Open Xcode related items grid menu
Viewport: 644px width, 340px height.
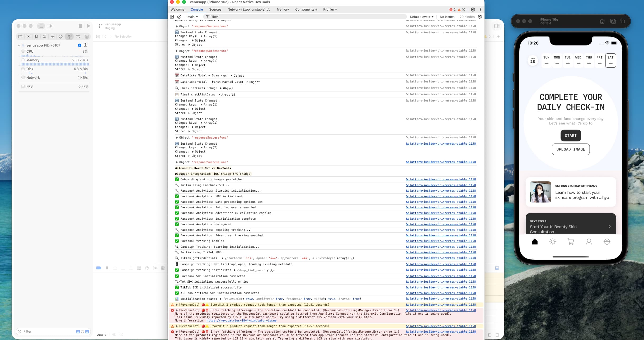pyautogui.click(x=98, y=36)
